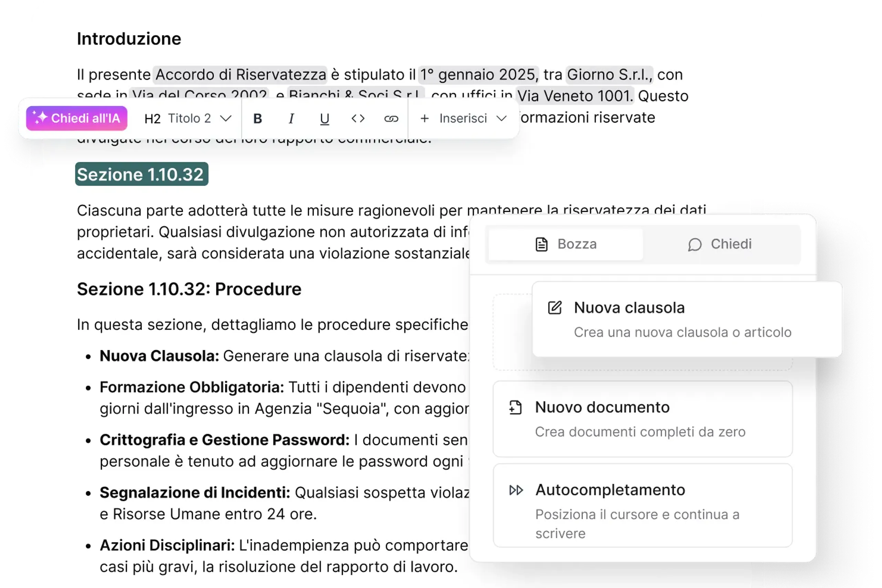Choose Nuovo documento option card
This screenshot has height=588, width=882.
[642, 419]
